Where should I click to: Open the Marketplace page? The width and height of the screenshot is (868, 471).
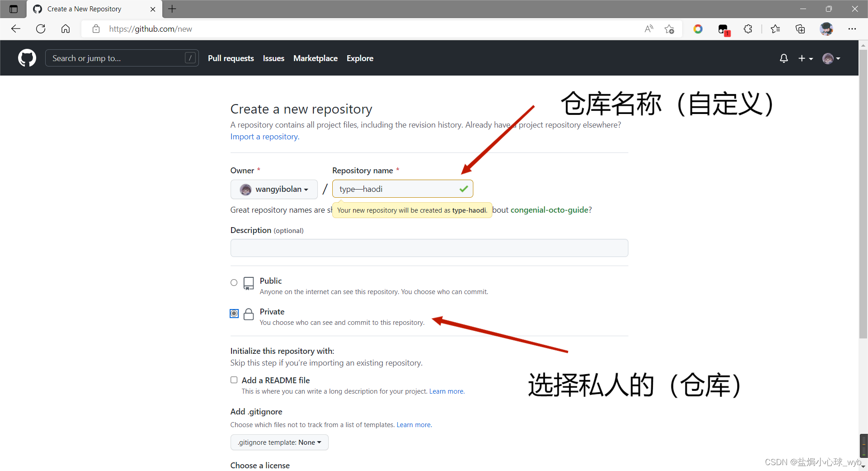[x=316, y=58]
